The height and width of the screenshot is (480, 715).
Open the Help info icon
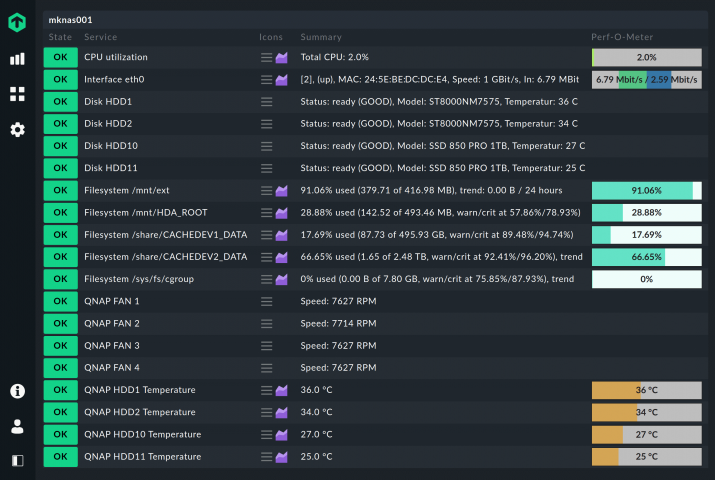pos(17,391)
